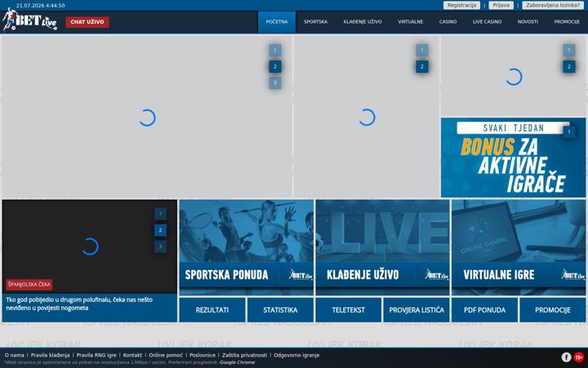Click the date and time text

tap(41, 5)
